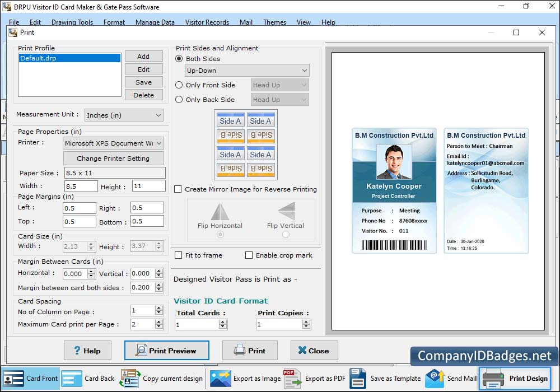Change No of Column on Page spinner
Image resolution: width=560 pixels, height=392 pixels.
tap(159, 311)
